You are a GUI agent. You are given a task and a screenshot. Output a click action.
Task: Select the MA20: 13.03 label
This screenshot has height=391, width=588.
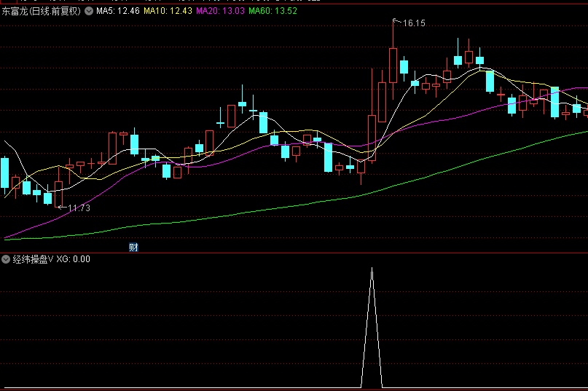(220, 11)
